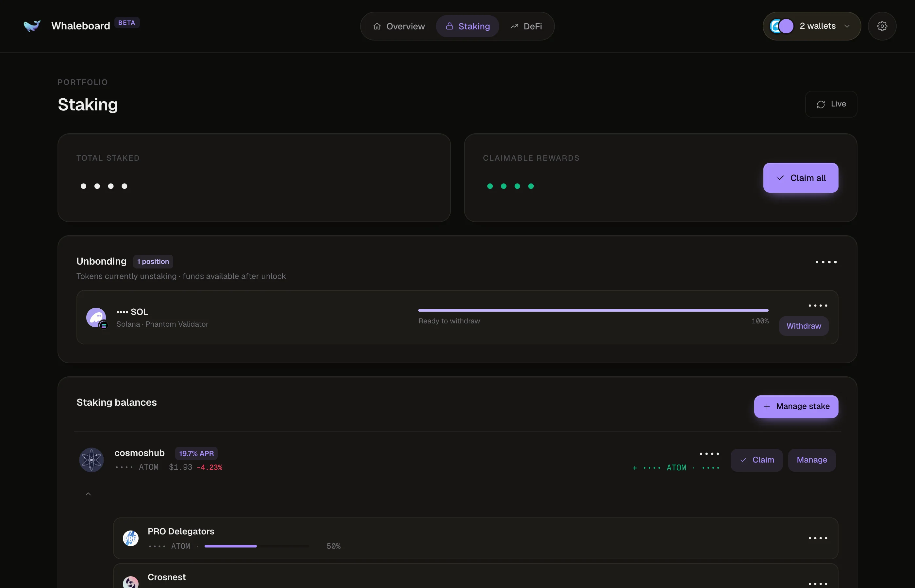The width and height of the screenshot is (915, 588).
Task: Click the Crosnest validator logo
Action: [x=131, y=582]
